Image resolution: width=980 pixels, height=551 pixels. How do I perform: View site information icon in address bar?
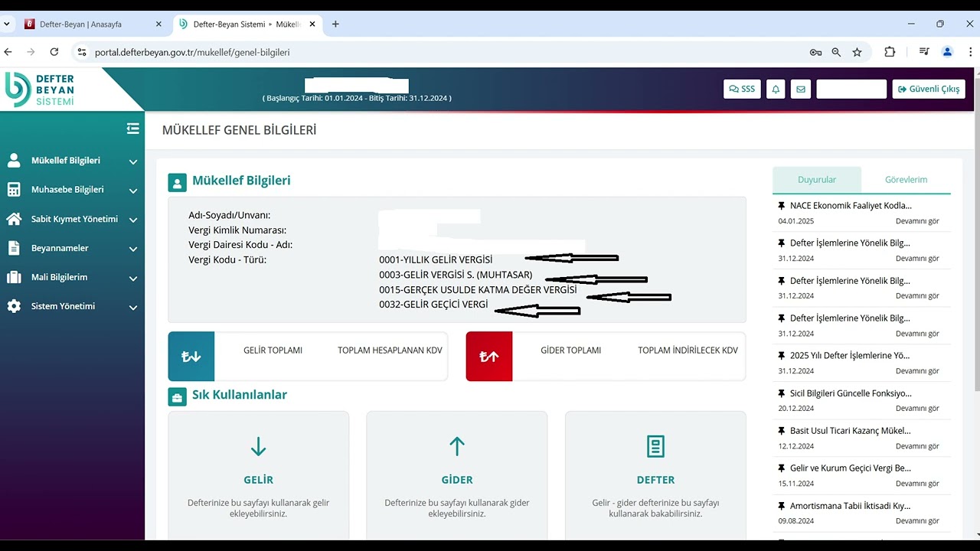coord(82,52)
